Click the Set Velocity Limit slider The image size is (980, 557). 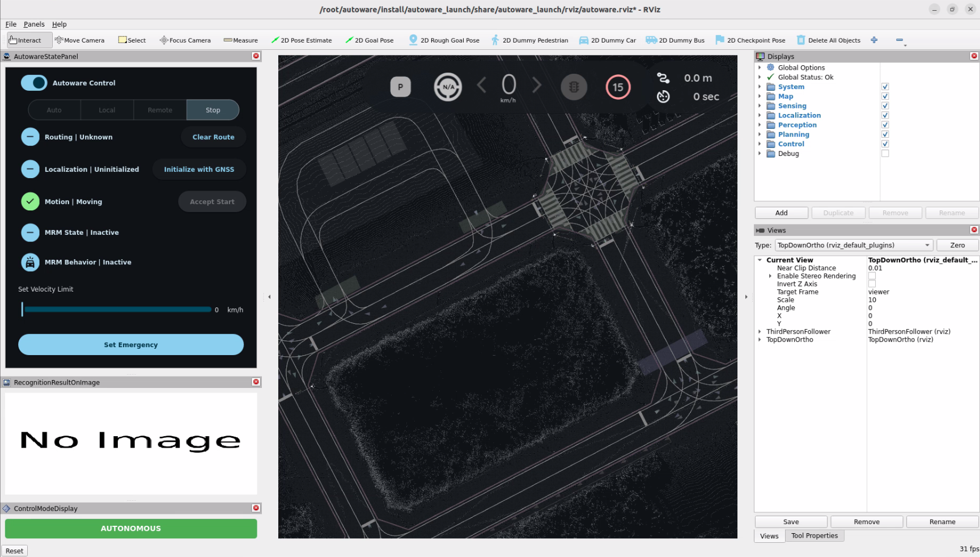pyautogui.click(x=117, y=310)
